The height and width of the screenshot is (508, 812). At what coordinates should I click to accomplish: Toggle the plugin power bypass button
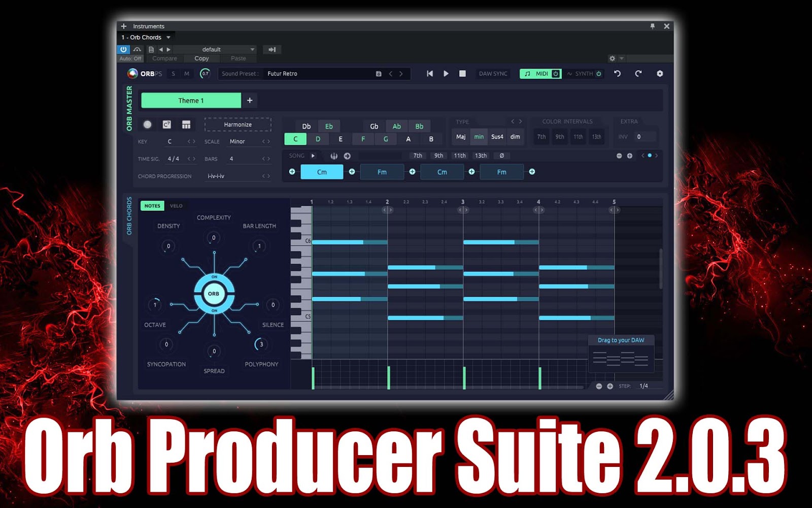pos(123,49)
